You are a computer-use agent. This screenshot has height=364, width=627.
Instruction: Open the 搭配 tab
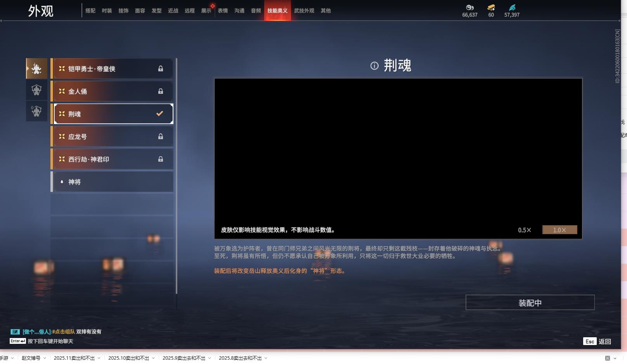[x=90, y=11]
